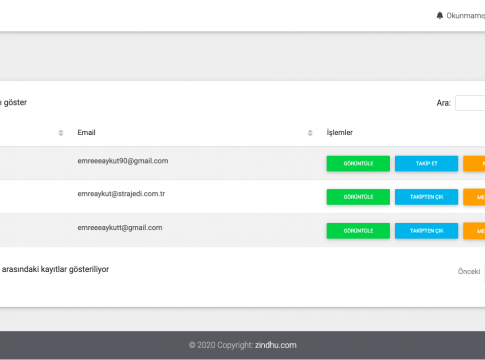This screenshot has width=485, height=360.
Task: Click the orange button for emreaykut@strajedi.com.tr
Action: point(474,197)
